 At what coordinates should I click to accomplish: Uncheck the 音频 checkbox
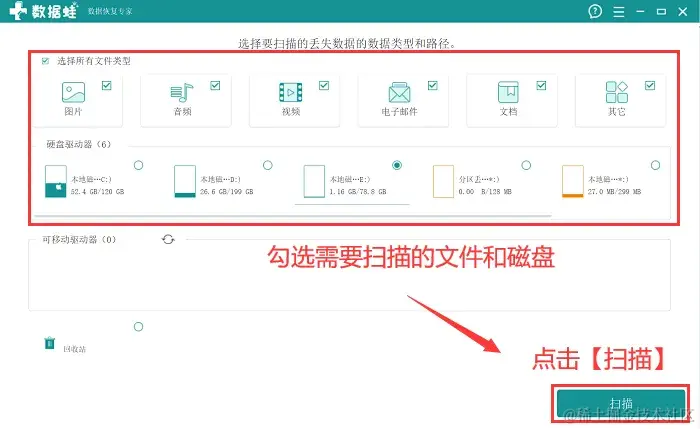coord(215,85)
